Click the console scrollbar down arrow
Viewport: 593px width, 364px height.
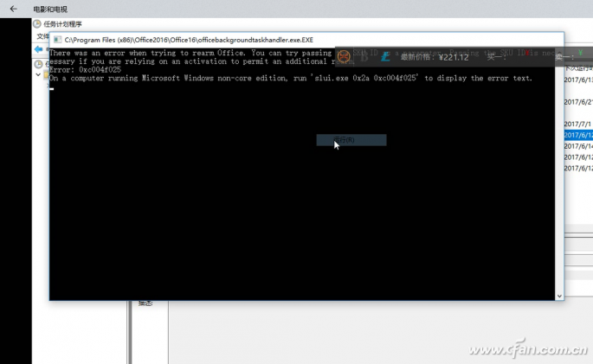tap(559, 296)
